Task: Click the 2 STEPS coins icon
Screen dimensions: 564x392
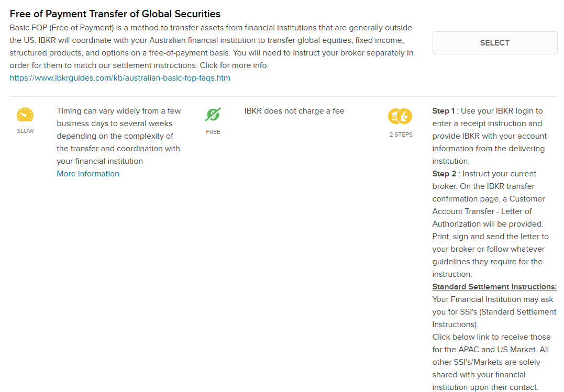Action: tap(400, 116)
